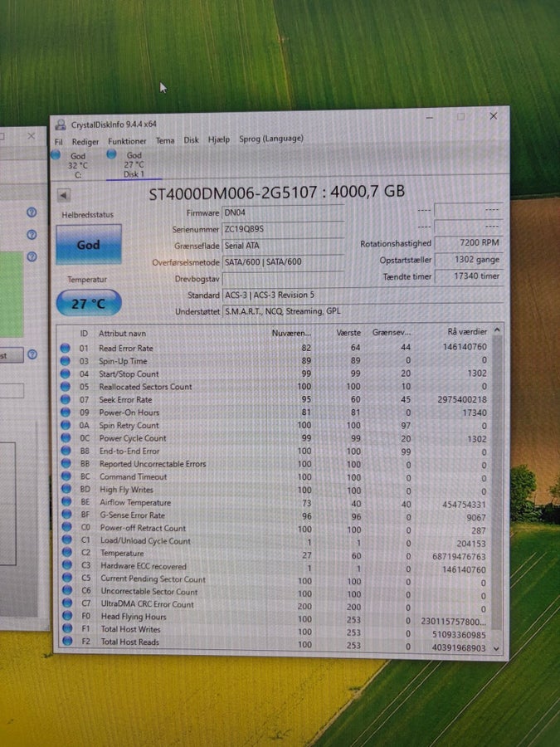Viewport: 560px width, 747px height.
Task: Open the Sprog (Language) menu
Action: click(271, 139)
